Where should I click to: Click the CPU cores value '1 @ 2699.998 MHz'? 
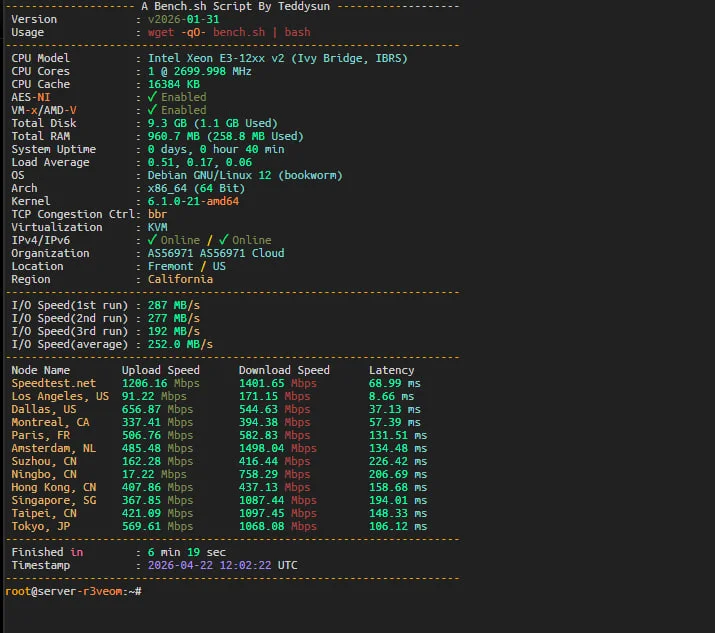tap(200, 71)
